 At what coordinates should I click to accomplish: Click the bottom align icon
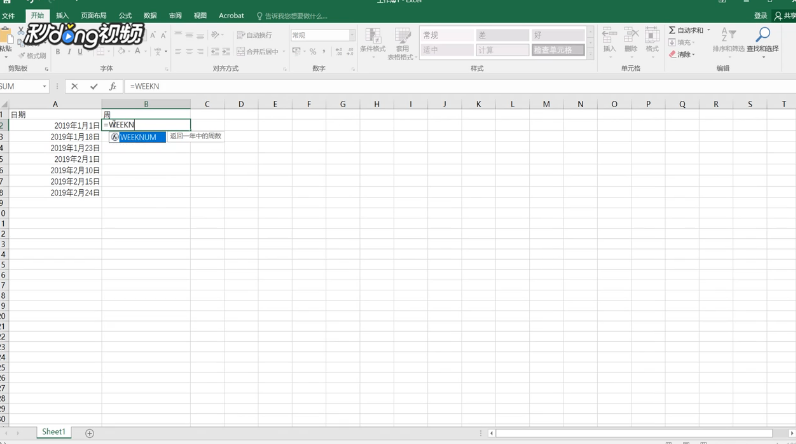coord(200,35)
